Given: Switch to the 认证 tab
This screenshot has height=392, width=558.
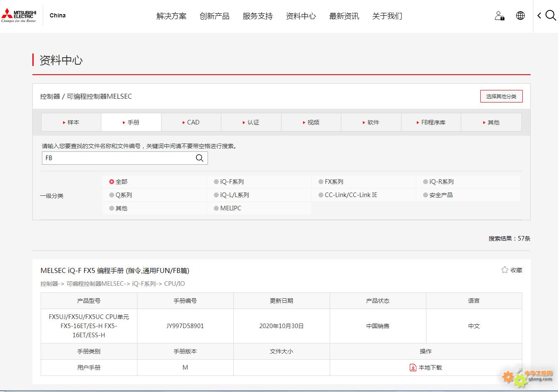Looking at the screenshot, I should 251,122.
